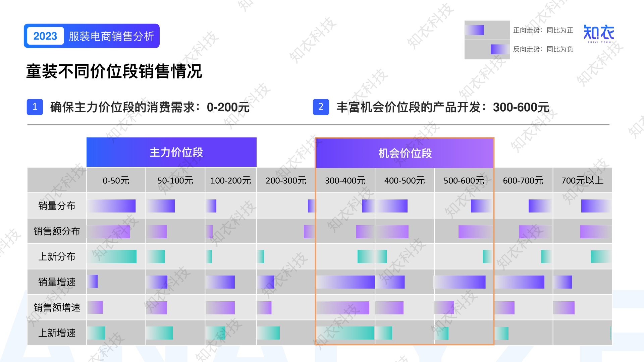Click the 销量增速 bar for 600-700元
Image resolution: width=644 pixels, height=362 pixels.
519,282
